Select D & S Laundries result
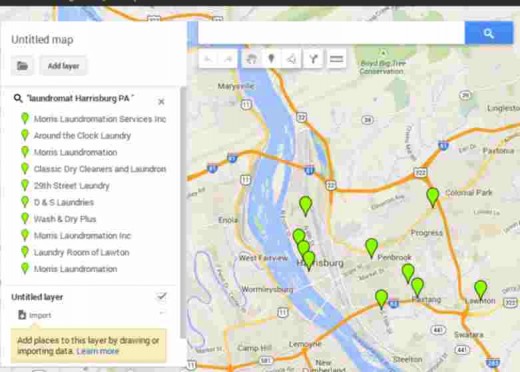The height and width of the screenshot is (372, 520). [64, 202]
